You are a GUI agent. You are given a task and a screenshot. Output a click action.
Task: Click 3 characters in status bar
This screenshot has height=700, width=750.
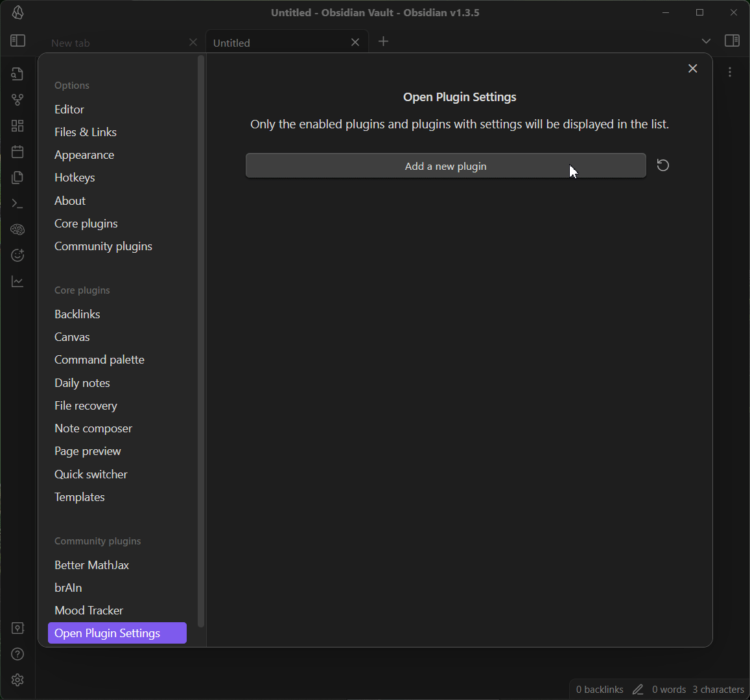point(718,690)
